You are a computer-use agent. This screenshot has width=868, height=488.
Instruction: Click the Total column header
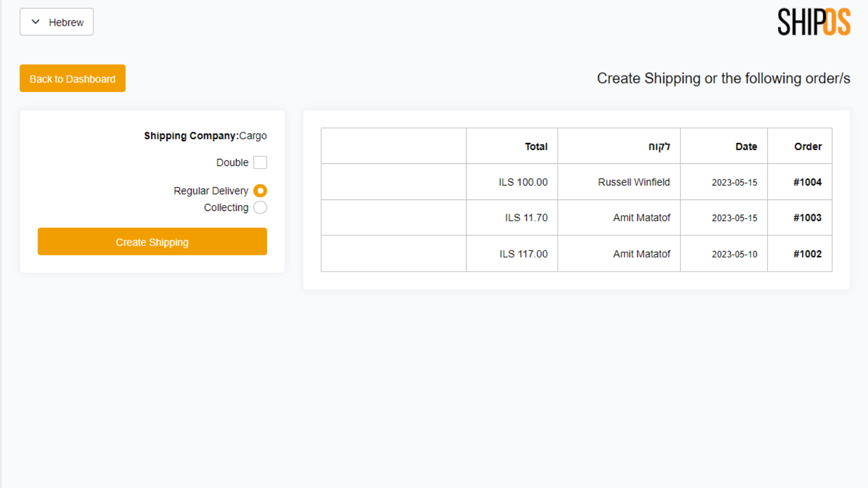[x=536, y=146]
